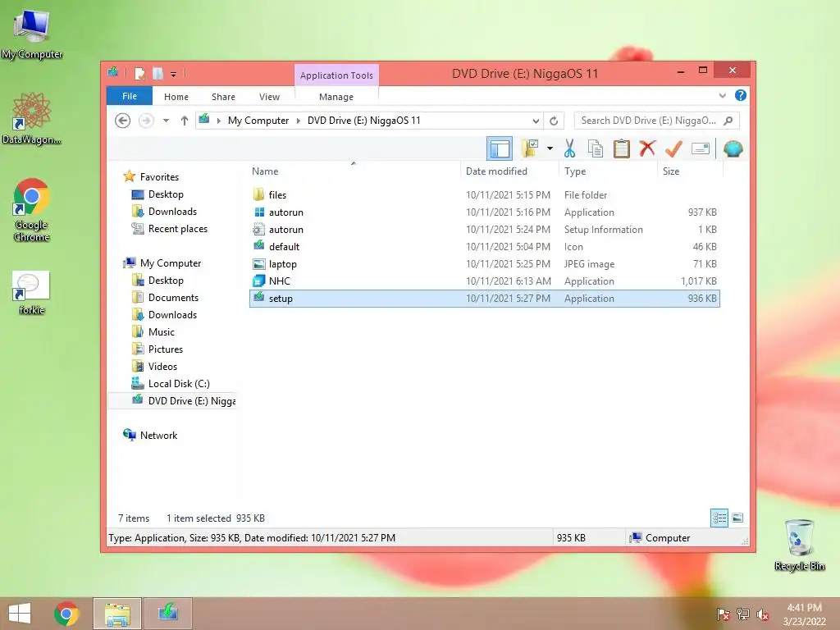Select the 'laptop' JPEG image
Viewport: 840px width, 630px height.
point(484,263)
